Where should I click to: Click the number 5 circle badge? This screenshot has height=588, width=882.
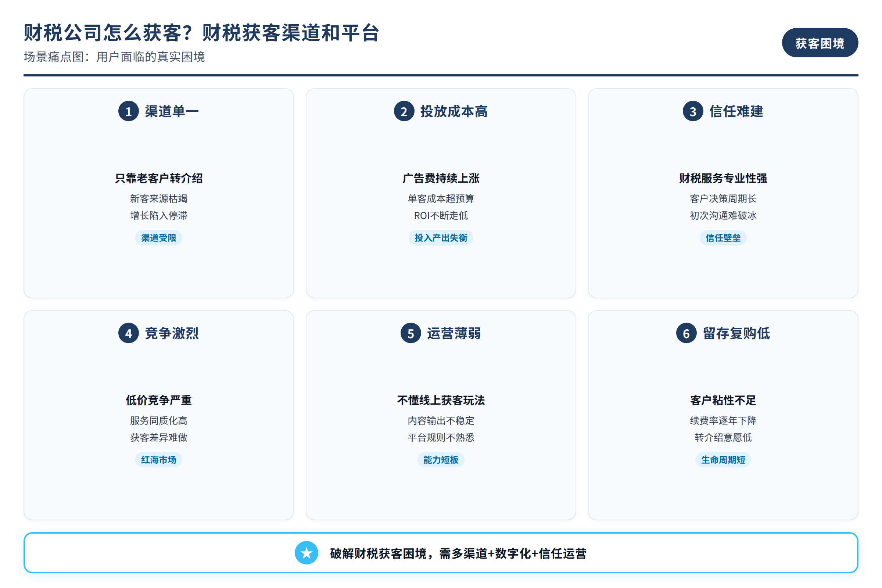tap(410, 333)
